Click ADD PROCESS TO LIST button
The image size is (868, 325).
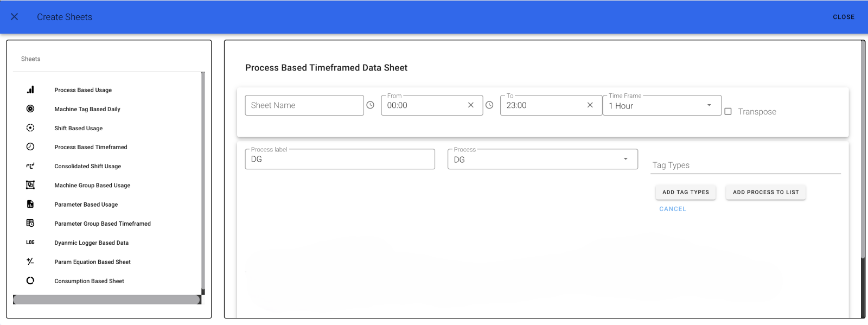pyautogui.click(x=765, y=192)
